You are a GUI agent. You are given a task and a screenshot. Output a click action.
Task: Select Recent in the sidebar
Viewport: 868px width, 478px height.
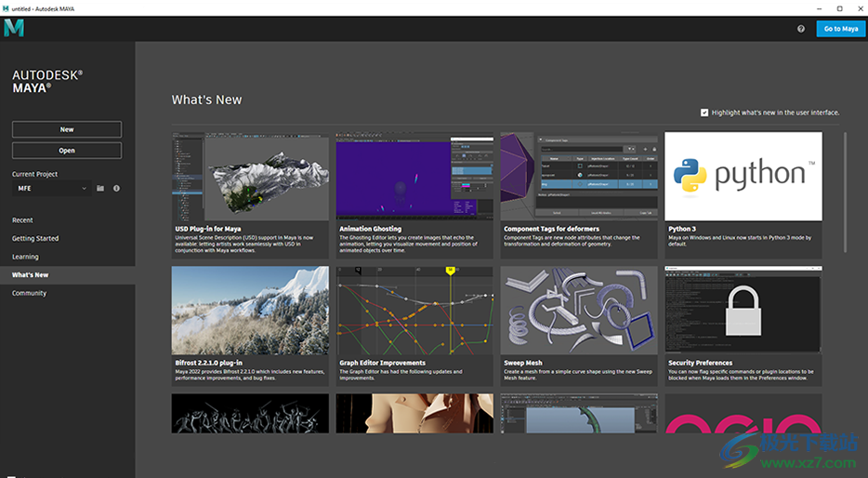tap(22, 220)
